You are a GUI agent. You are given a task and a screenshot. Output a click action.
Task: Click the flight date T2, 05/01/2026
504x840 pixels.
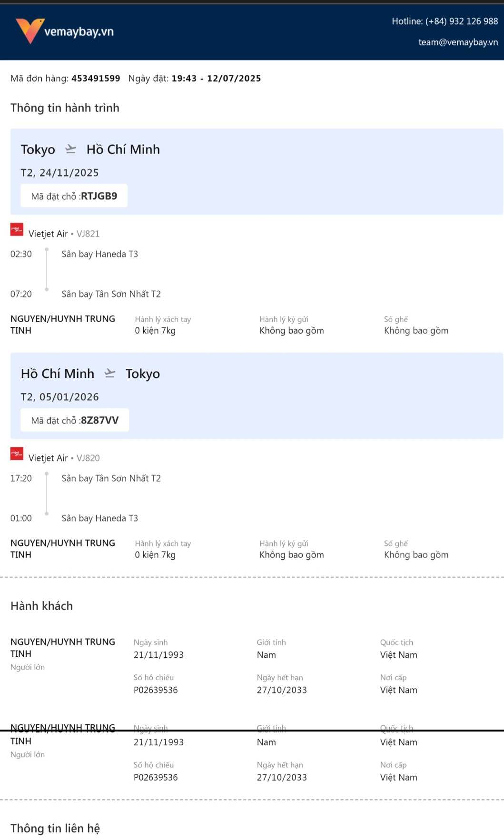pos(60,397)
